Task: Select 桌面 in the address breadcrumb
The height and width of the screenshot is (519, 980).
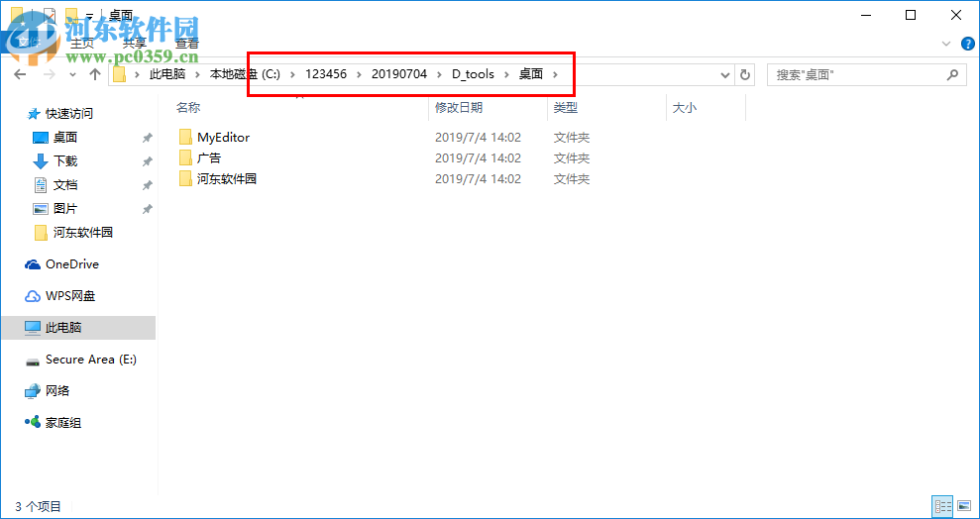Action: [530, 74]
